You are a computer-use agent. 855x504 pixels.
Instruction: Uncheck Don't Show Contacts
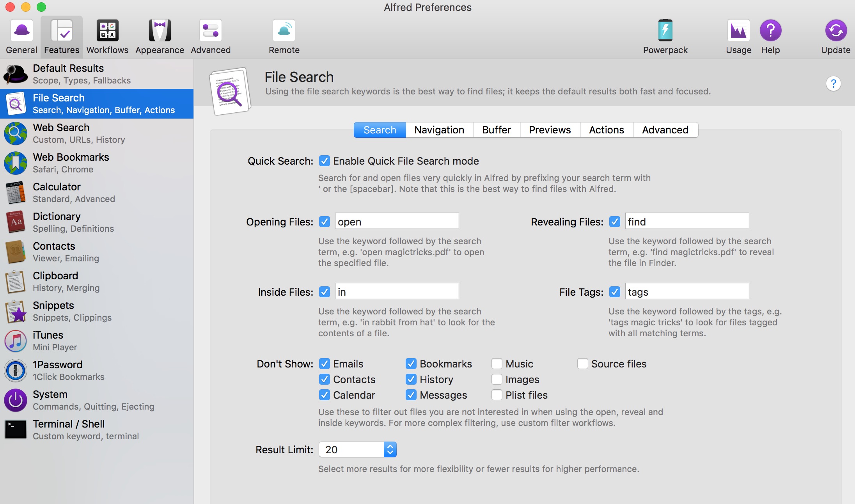pyautogui.click(x=324, y=379)
